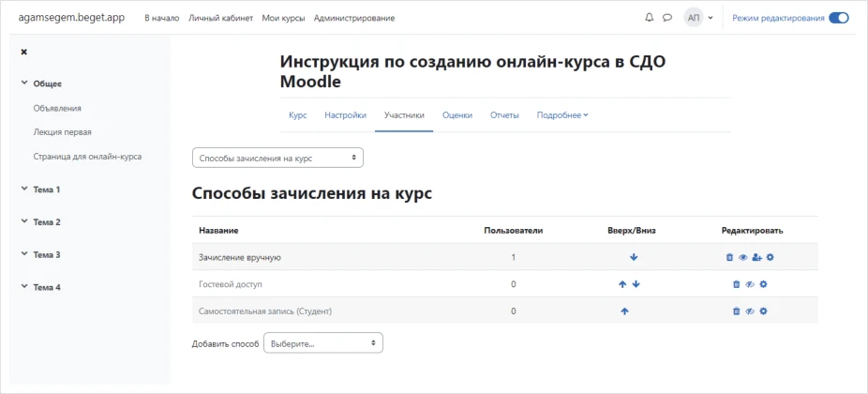Open the Отчеты tab
The height and width of the screenshot is (394, 868).
click(505, 115)
